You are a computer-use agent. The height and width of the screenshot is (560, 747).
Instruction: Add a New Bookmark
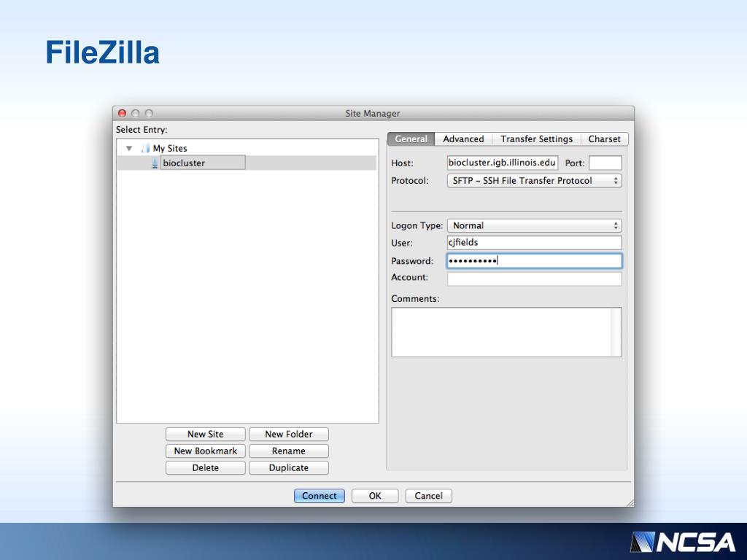(x=205, y=451)
